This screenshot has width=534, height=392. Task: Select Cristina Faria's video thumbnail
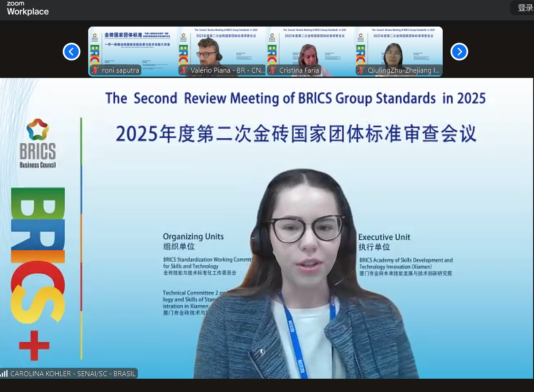(x=310, y=51)
